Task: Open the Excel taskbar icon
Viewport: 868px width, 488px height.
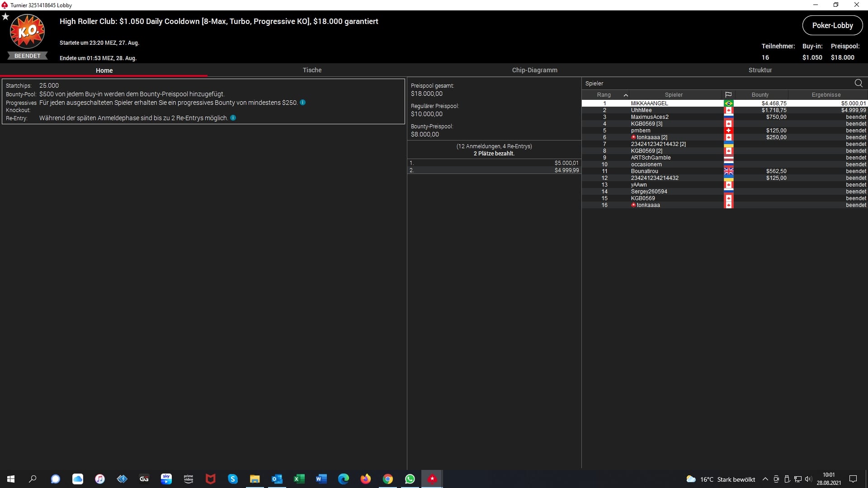Action: click(x=299, y=479)
